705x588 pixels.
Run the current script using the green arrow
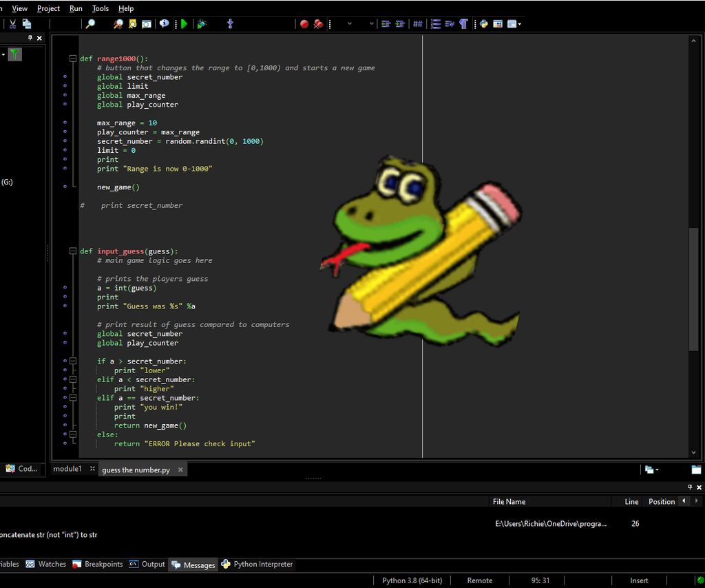click(x=184, y=24)
